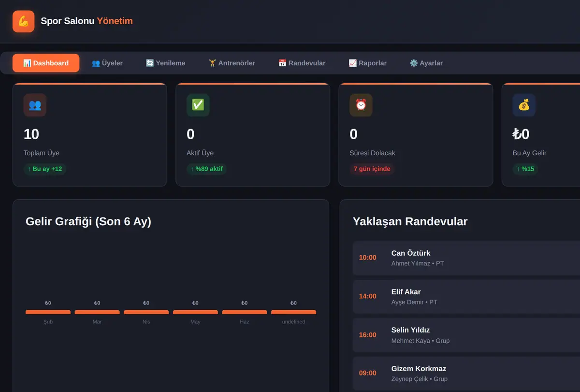Click the 'Bu ay +12' badge
The height and width of the screenshot is (392, 580).
click(45, 169)
